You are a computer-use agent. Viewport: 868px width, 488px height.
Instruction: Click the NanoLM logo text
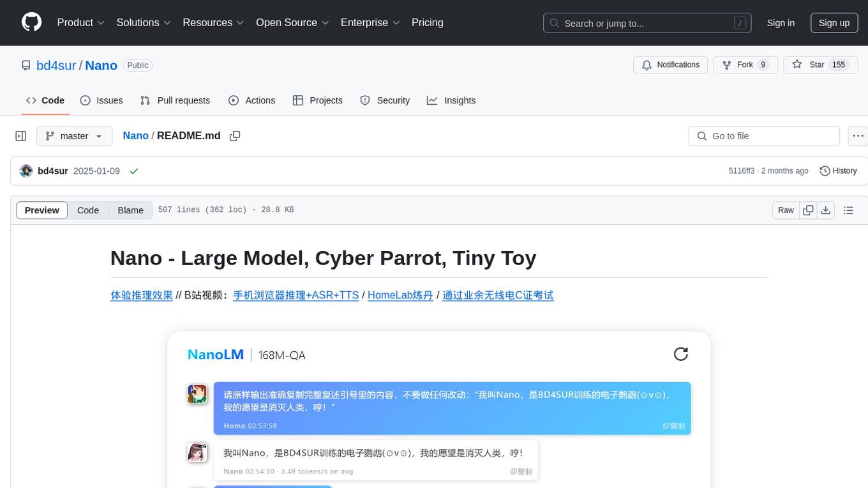(216, 355)
